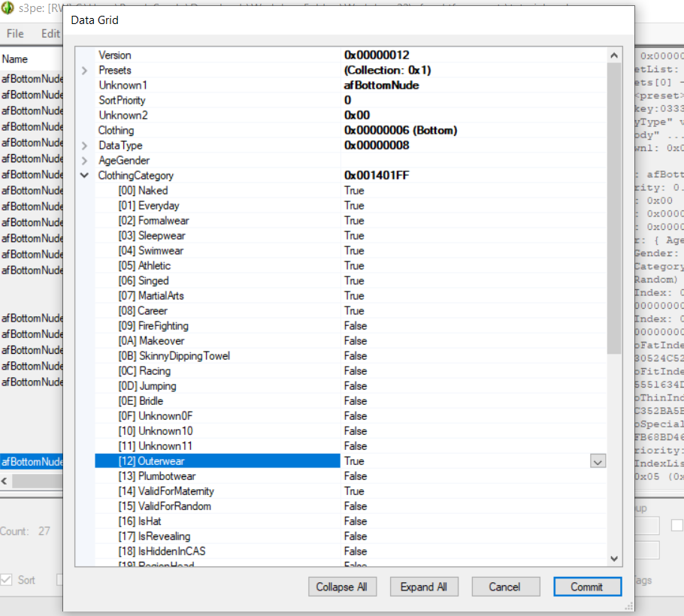
Task: Commit the Data Grid changes
Action: click(x=587, y=587)
